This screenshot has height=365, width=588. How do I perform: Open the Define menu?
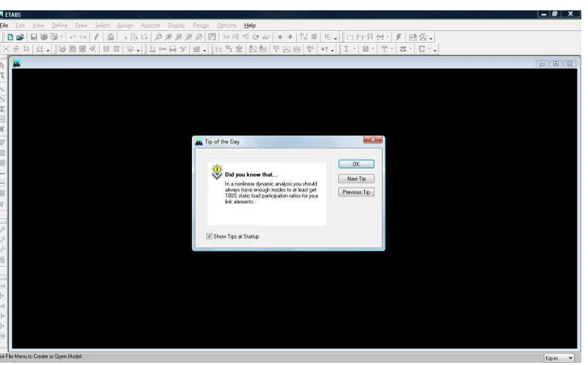[x=60, y=26]
